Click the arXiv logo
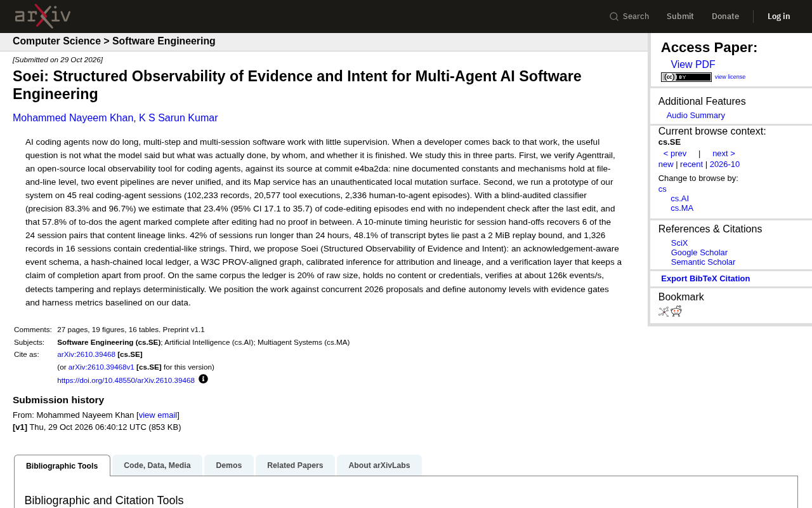The width and height of the screenshot is (812, 508). coord(43,17)
